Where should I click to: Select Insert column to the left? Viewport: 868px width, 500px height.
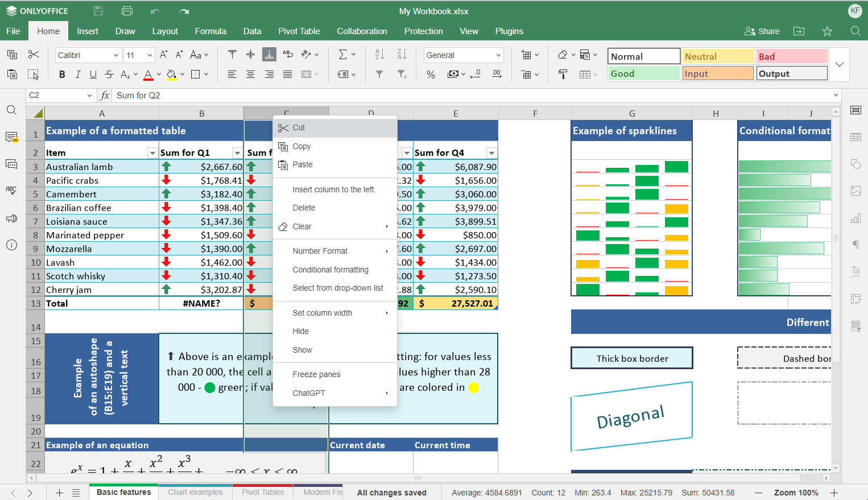click(x=333, y=189)
